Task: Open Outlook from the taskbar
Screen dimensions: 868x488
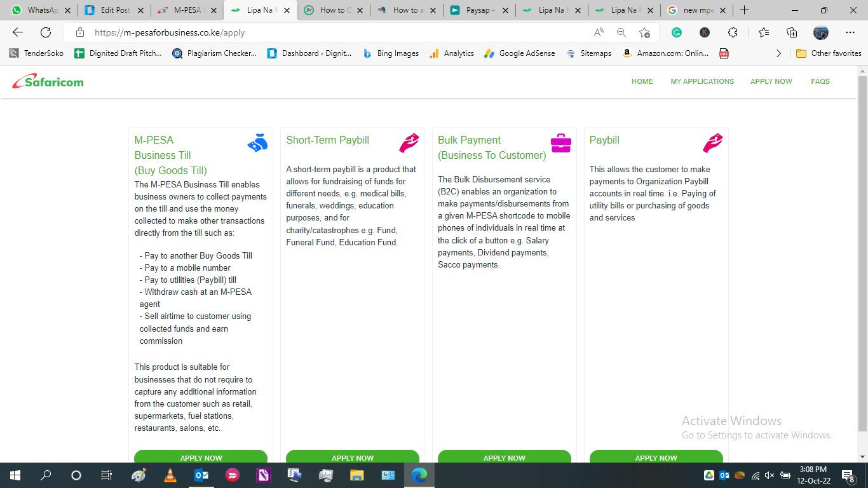Action: pyautogui.click(x=201, y=475)
